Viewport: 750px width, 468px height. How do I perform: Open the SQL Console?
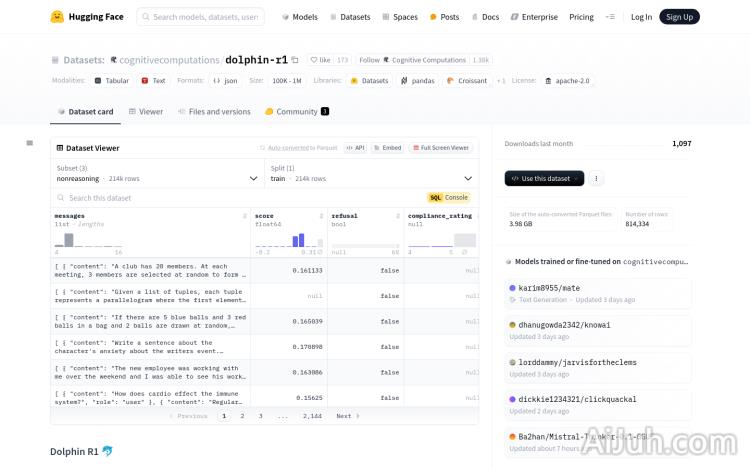(x=449, y=198)
